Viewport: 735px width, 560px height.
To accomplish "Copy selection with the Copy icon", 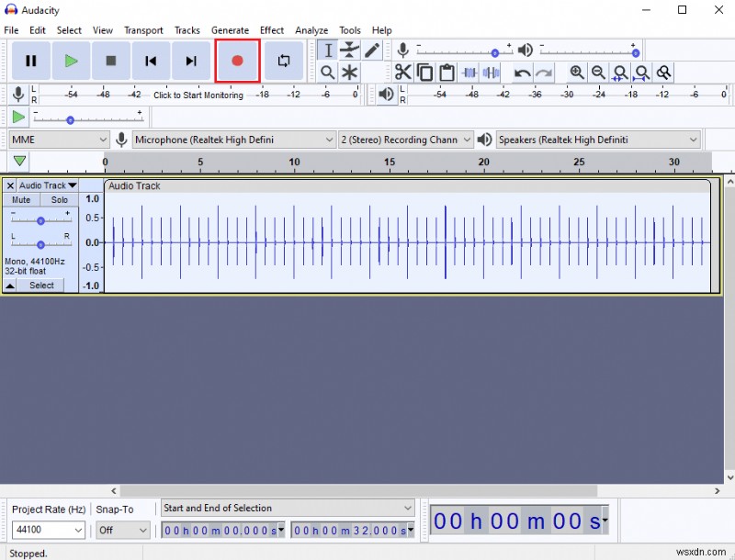I will (425, 73).
